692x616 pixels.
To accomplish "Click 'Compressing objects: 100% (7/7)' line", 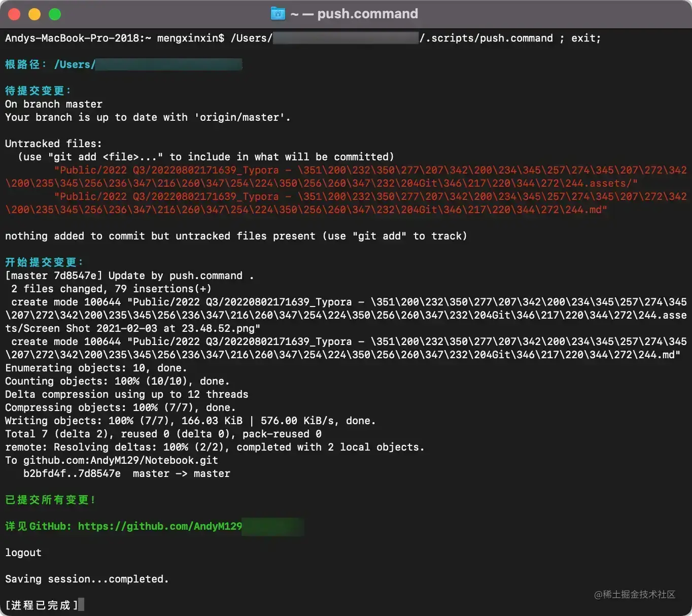I will (120, 407).
